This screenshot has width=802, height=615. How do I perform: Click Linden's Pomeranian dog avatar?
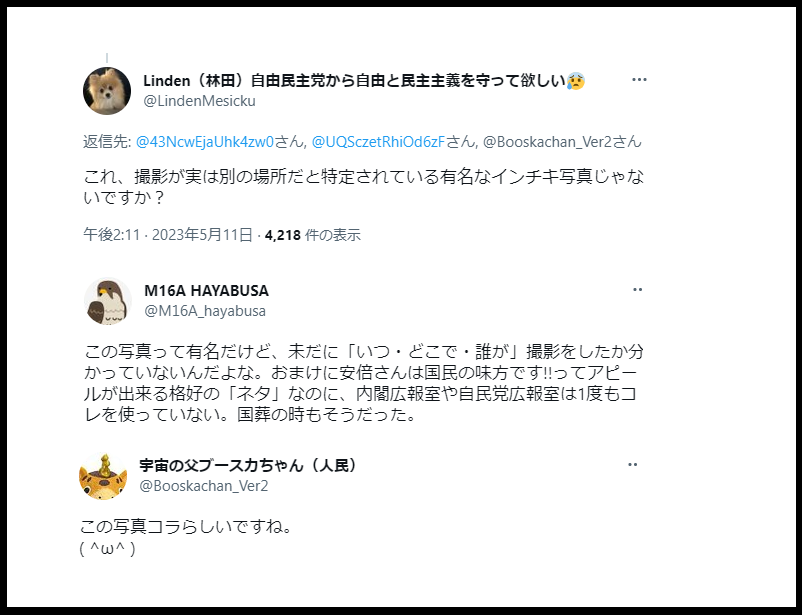point(107,91)
